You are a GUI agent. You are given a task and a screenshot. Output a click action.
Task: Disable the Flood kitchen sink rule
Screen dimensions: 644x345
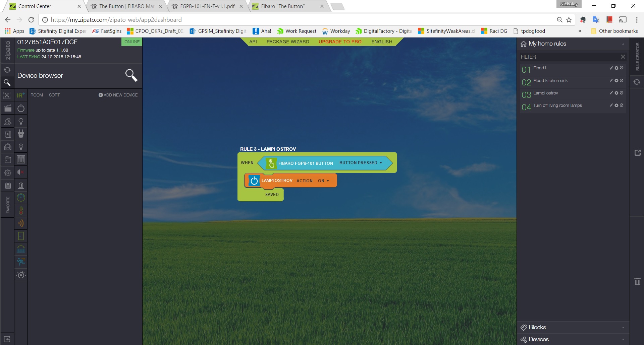[622, 81]
